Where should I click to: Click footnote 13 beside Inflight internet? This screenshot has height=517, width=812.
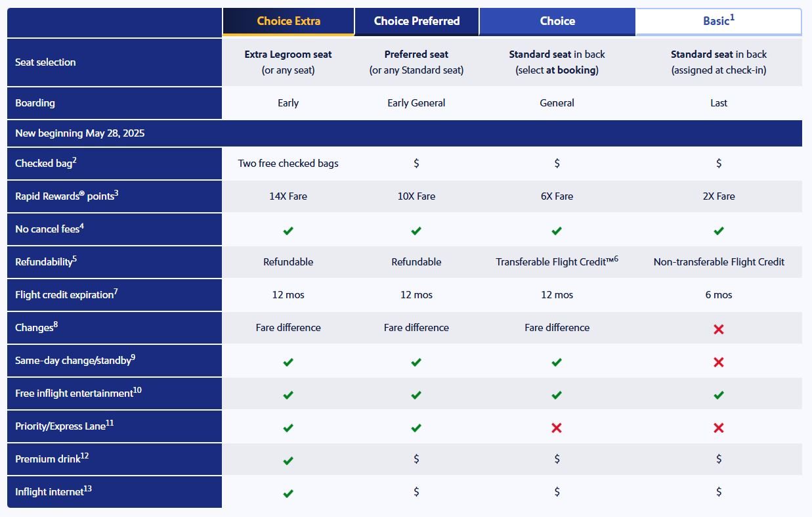(x=88, y=489)
